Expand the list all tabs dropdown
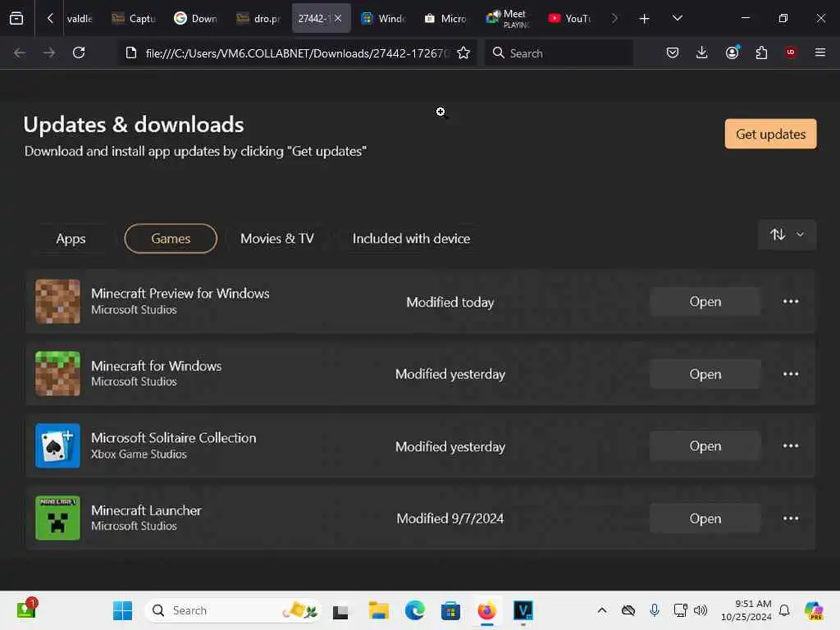The height and width of the screenshot is (630, 840). click(x=677, y=18)
